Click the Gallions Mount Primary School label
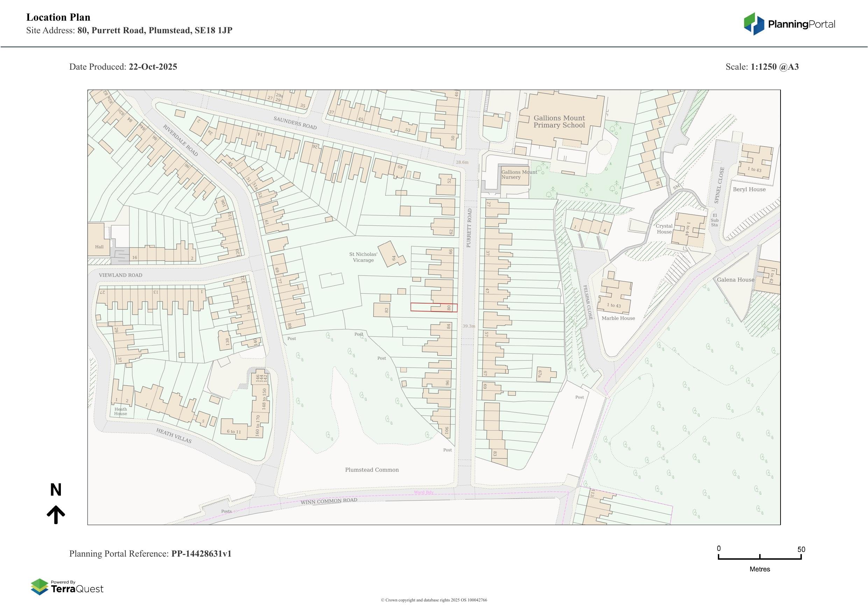868x614 pixels. click(x=559, y=122)
